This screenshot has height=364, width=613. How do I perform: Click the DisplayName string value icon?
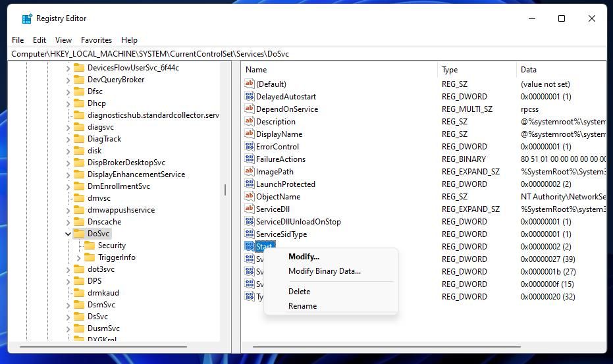pyautogui.click(x=249, y=134)
